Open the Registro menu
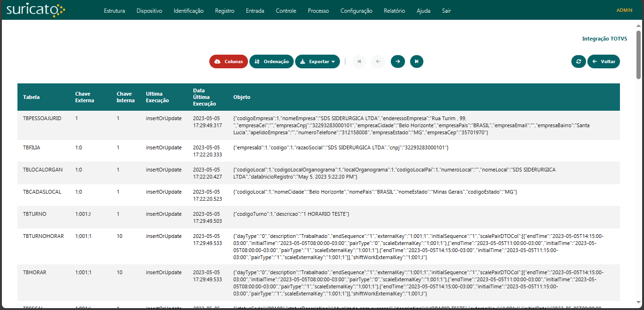644x310 pixels. (224, 11)
